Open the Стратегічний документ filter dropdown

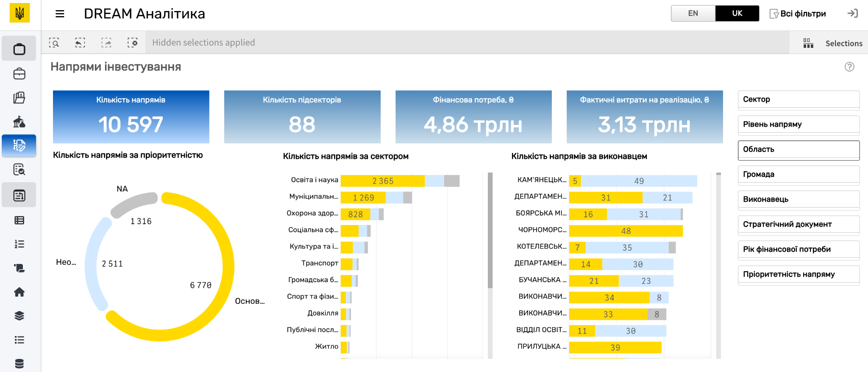pyautogui.click(x=798, y=225)
